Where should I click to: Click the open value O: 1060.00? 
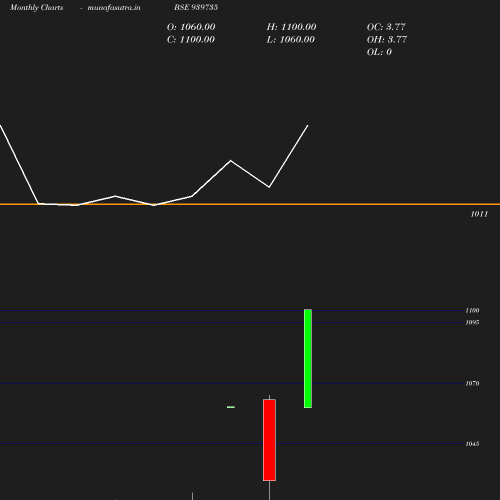pos(191,27)
